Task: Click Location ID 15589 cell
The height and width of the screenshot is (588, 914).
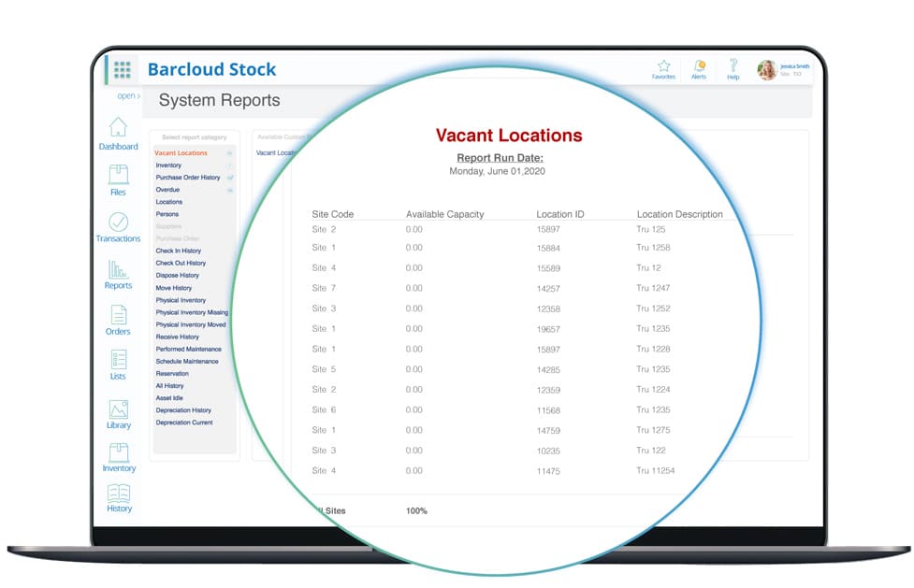Action: tap(548, 268)
